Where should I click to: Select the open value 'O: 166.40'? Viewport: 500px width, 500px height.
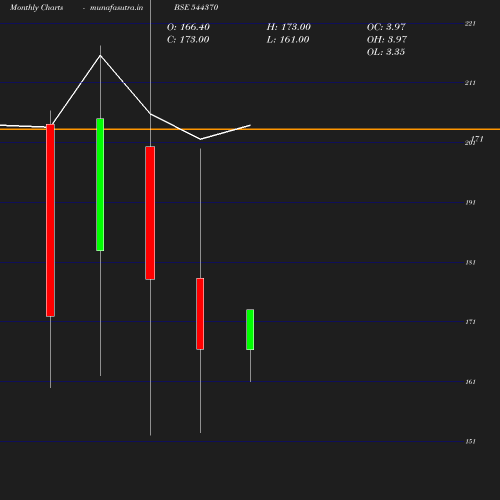[188, 27]
